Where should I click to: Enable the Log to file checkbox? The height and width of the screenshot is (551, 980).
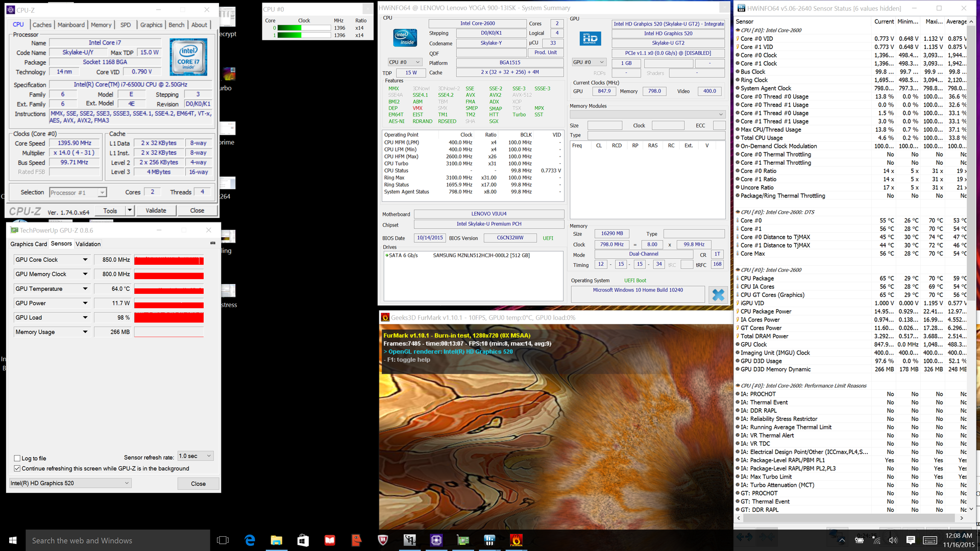(17, 458)
